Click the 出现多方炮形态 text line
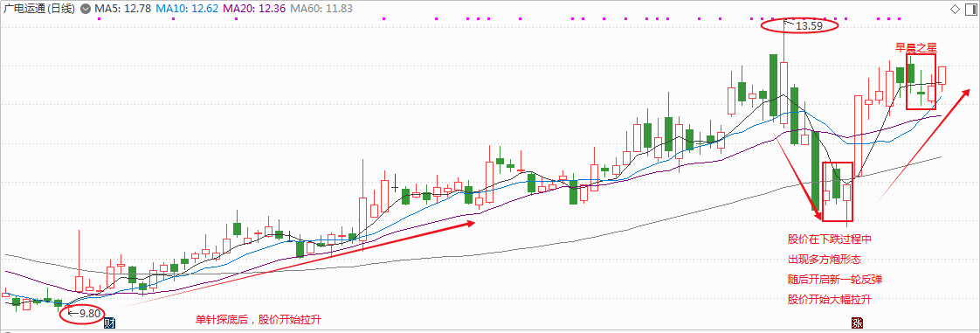 tap(825, 259)
